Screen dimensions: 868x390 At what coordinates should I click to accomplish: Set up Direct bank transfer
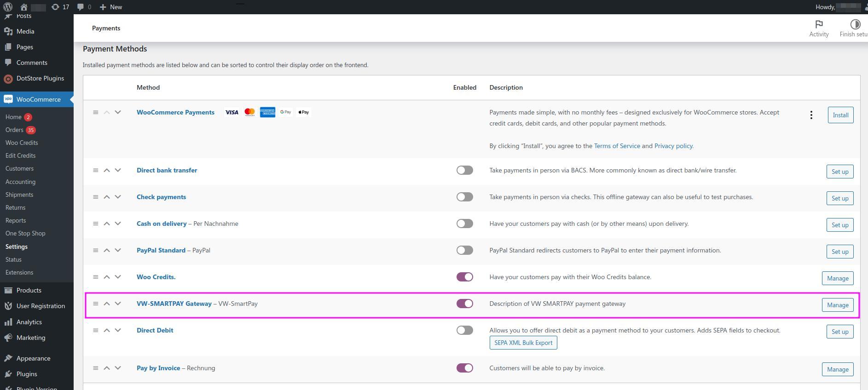point(840,172)
